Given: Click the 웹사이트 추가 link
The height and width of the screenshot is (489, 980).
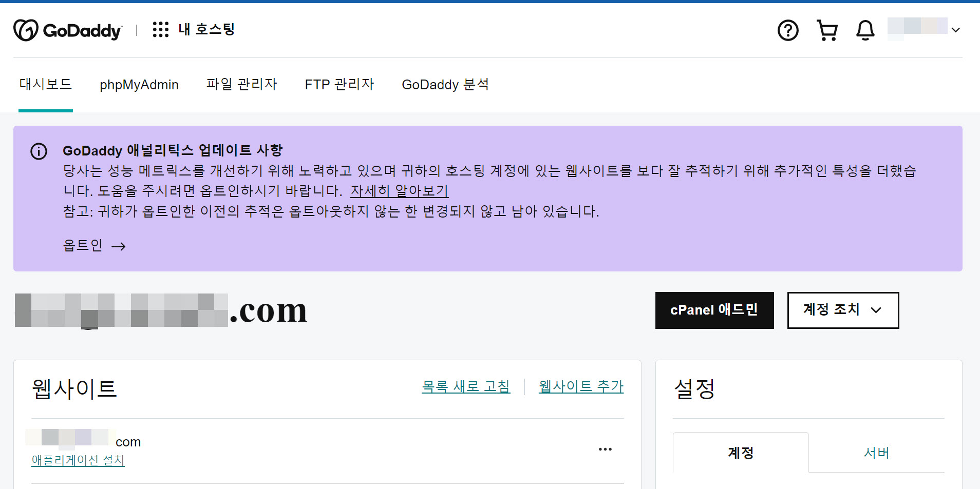Looking at the screenshot, I should click(580, 386).
